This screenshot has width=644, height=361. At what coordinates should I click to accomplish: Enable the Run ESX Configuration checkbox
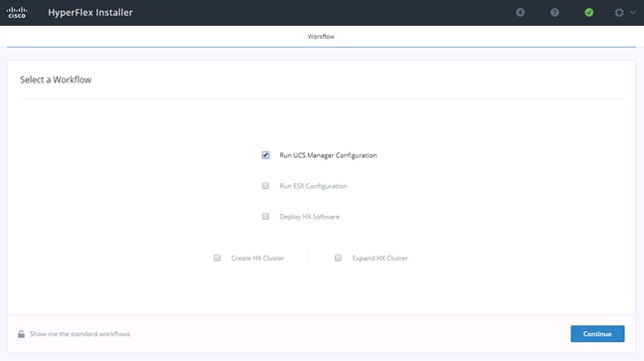point(265,186)
